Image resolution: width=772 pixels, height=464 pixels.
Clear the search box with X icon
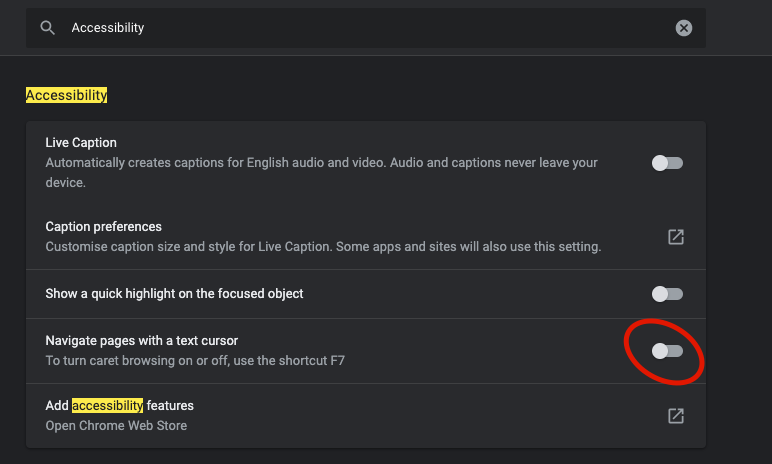[x=684, y=28]
